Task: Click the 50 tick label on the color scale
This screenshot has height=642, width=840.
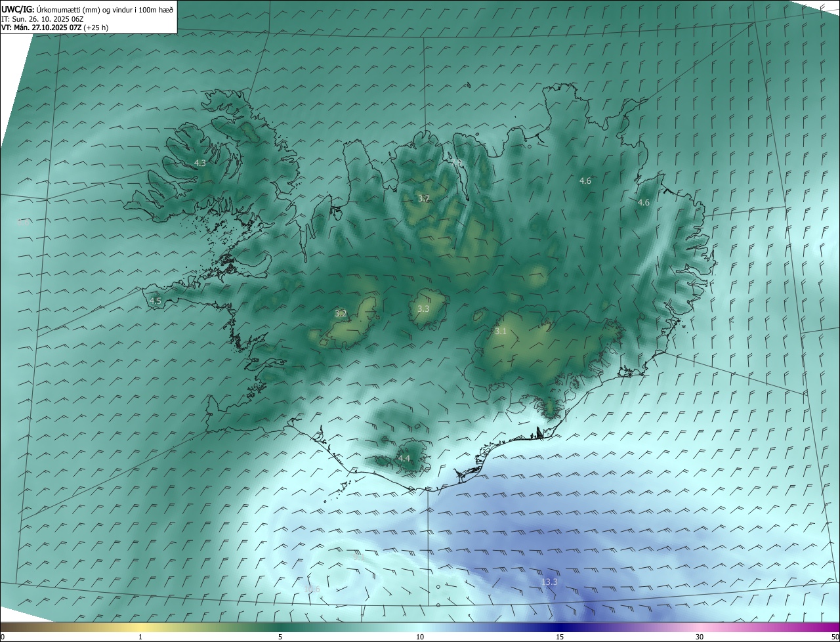Action: 835,637
